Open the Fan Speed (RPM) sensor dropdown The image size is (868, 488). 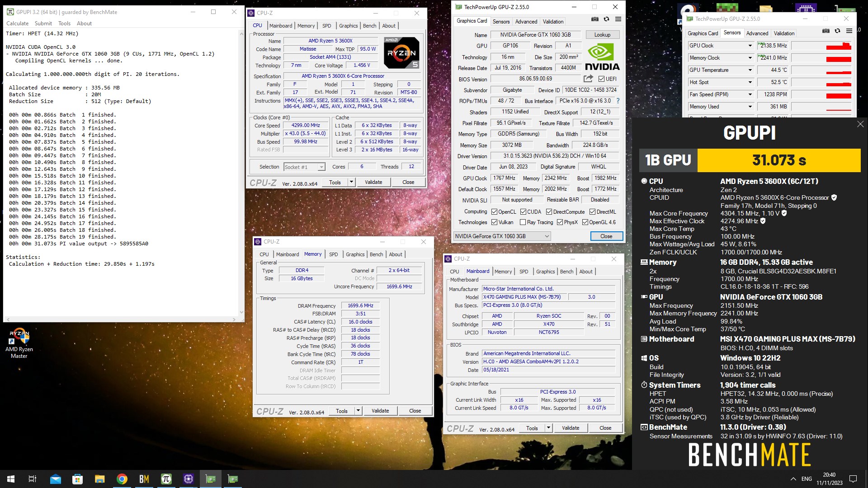(x=750, y=94)
